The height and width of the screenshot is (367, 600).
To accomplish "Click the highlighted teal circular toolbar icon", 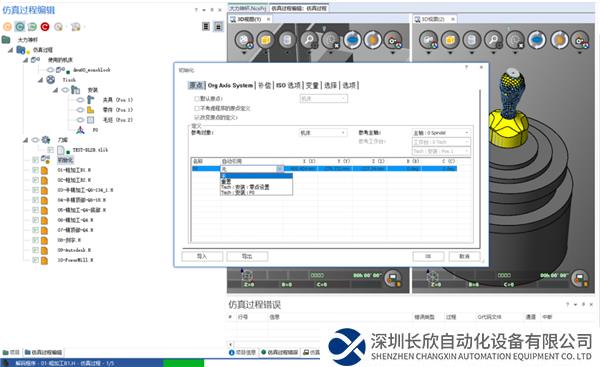I will coord(20,26).
